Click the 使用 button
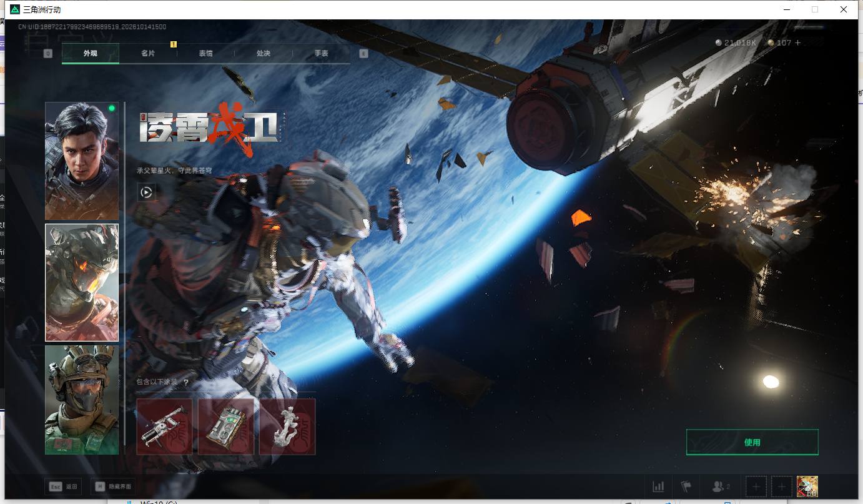863x504 pixels. [752, 442]
